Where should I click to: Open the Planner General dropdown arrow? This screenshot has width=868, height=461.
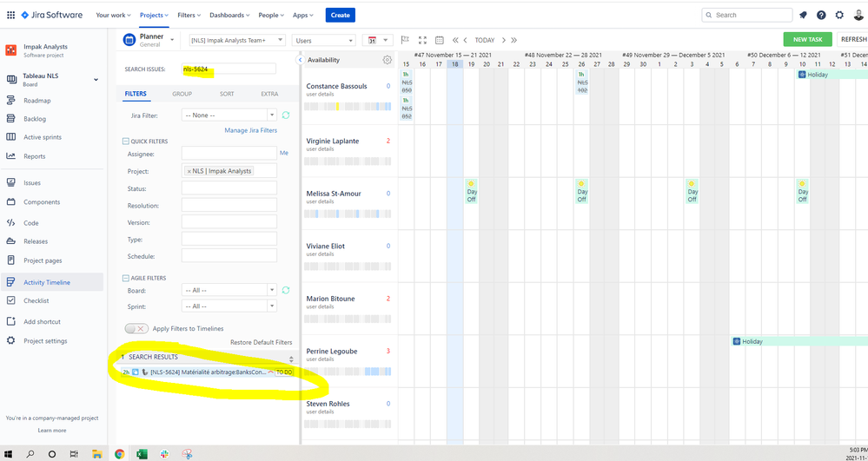pos(172,40)
